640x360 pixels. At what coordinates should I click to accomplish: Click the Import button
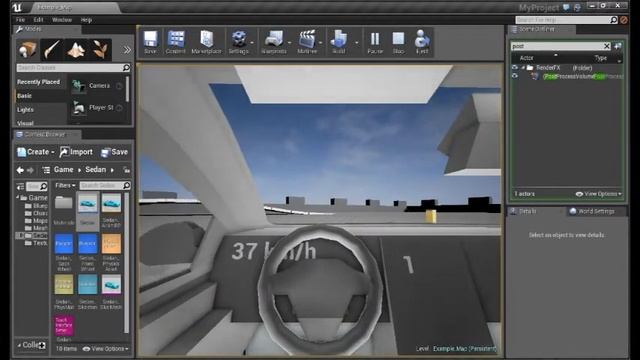[x=76, y=152]
